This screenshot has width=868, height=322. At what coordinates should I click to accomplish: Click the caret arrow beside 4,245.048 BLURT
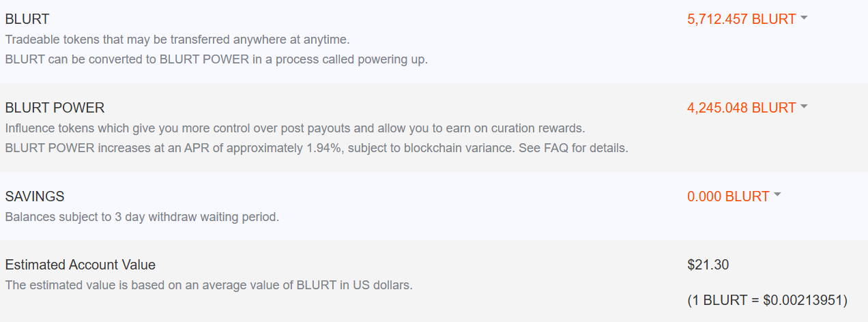coord(804,107)
